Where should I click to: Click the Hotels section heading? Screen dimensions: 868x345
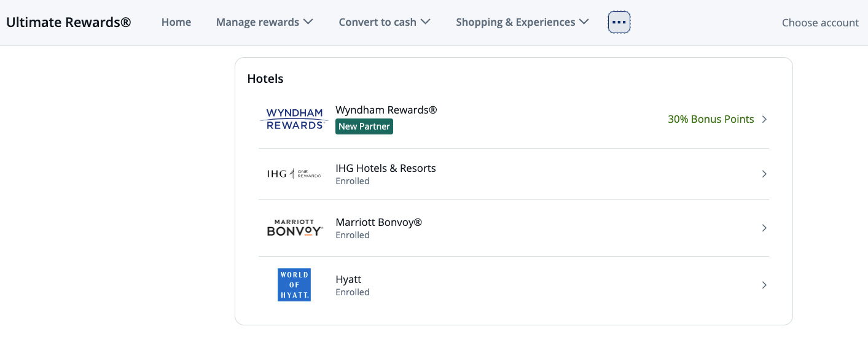[265, 79]
